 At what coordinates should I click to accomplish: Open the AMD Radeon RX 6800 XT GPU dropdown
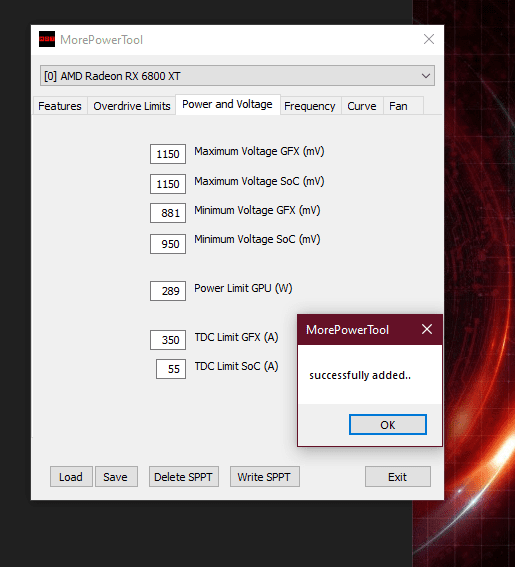(x=237, y=76)
